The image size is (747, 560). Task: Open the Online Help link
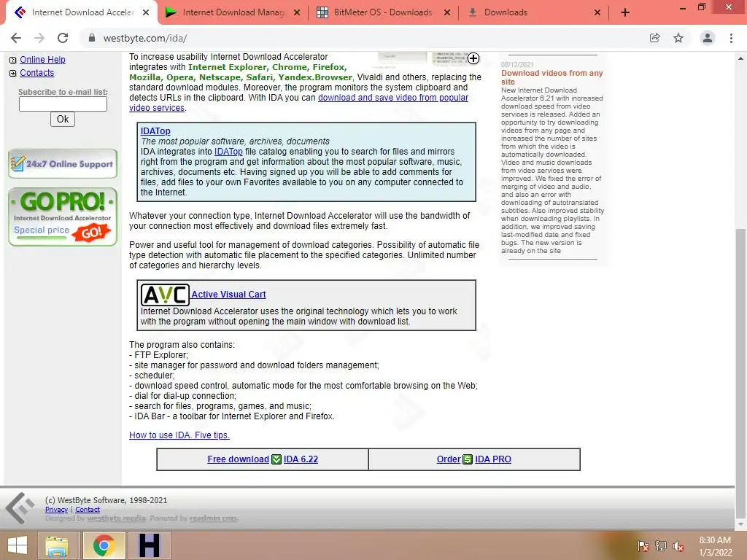click(42, 60)
